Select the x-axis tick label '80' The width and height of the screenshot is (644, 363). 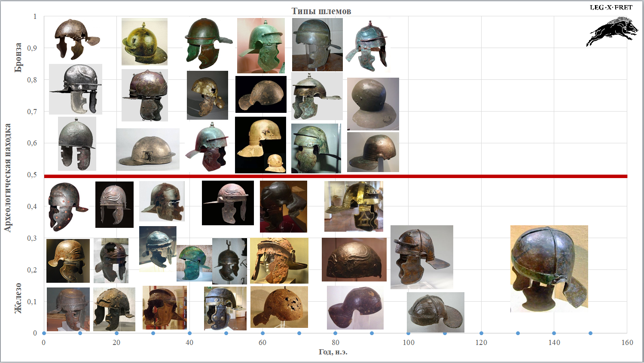[x=335, y=342]
